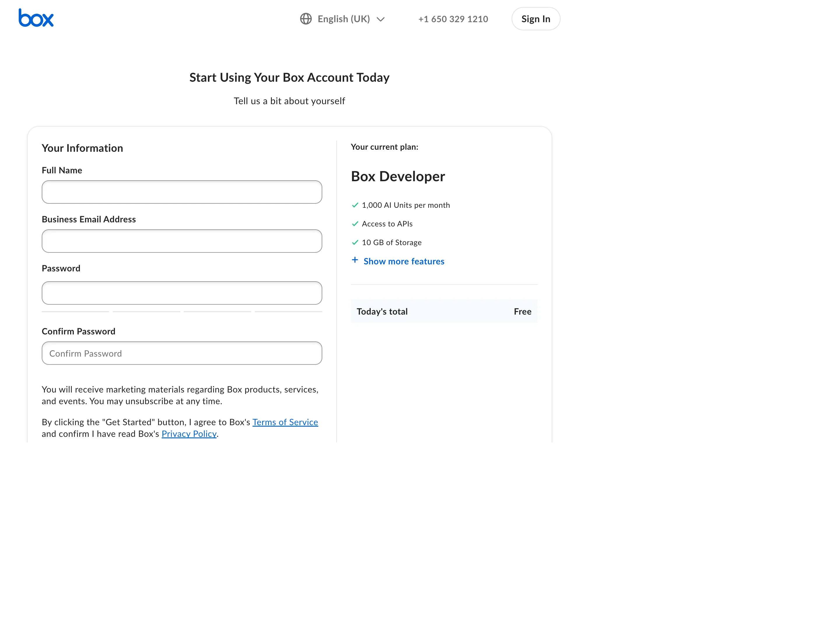The height and width of the screenshot is (642, 840).
Task: Click the plus icon beside Show more features
Action: (x=355, y=260)
